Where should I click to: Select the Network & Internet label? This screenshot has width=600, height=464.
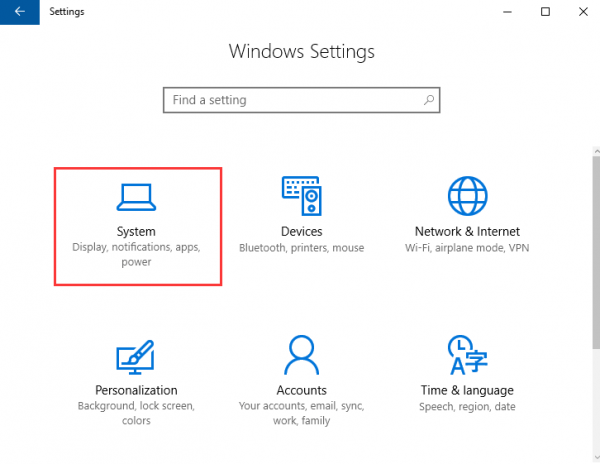[x=467, y=231]
